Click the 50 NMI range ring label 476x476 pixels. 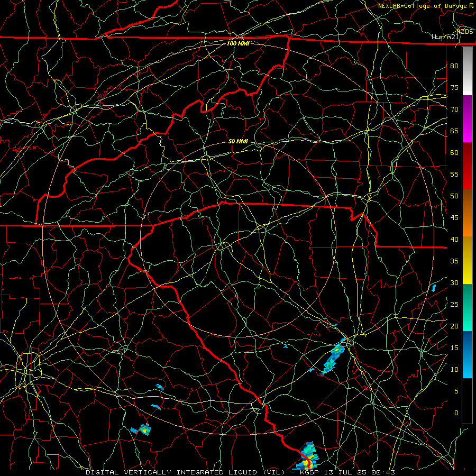[x=238, y=141]
